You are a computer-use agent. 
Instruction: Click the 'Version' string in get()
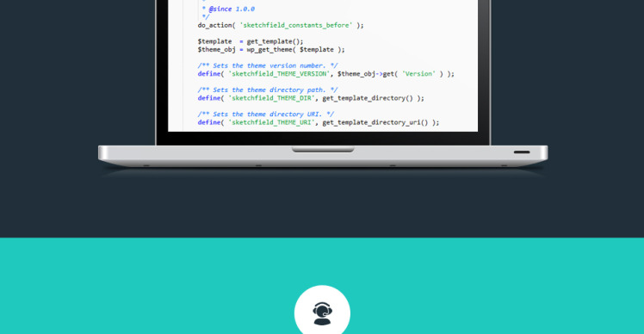pos(418,74)
